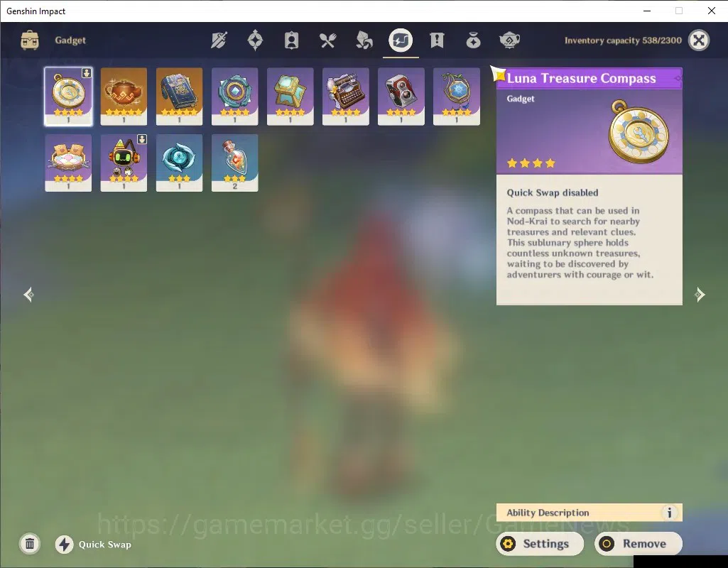
Task: Click the equipped badge on the robot gadget
Action: click(142, 139)
